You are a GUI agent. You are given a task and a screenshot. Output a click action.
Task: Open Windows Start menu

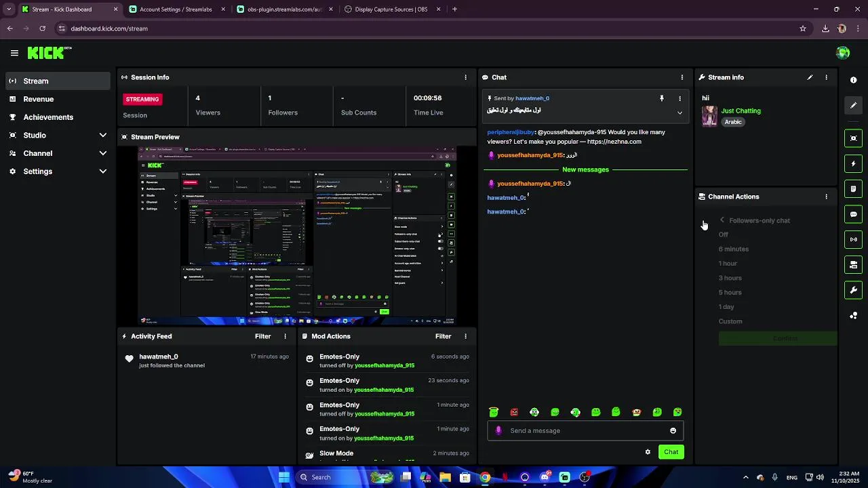(x=284, y=477)
